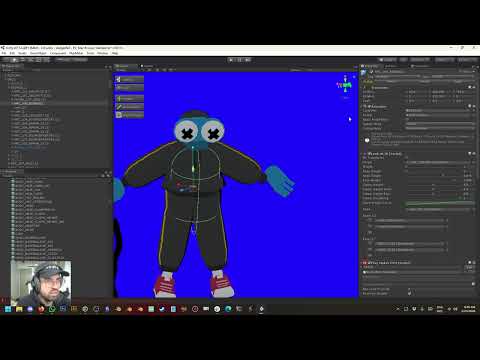This screenshot has height=360, width=480.
Task: Select the combined Transform tool in the toolbar
Action: [46, 60]
